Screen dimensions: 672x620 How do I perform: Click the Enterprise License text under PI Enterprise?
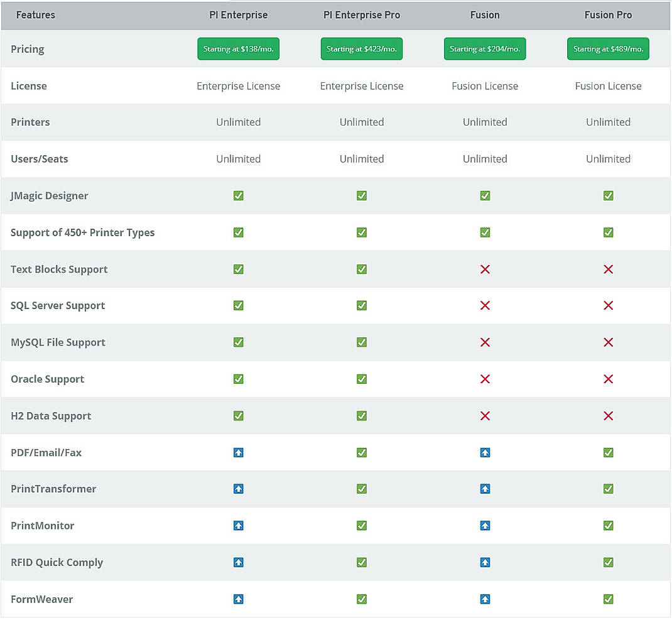tap(238, 86)
